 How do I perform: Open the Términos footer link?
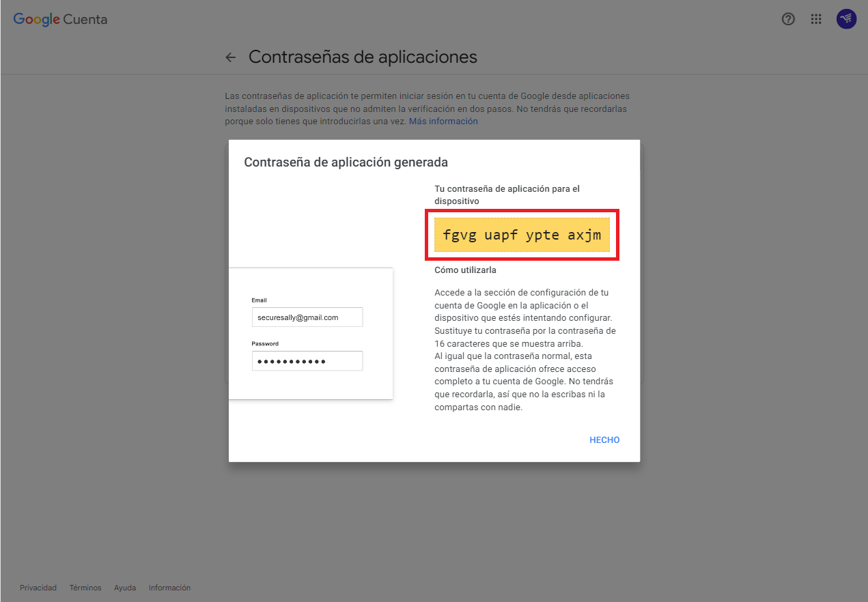pyautogui.click(x=85, y=588)
